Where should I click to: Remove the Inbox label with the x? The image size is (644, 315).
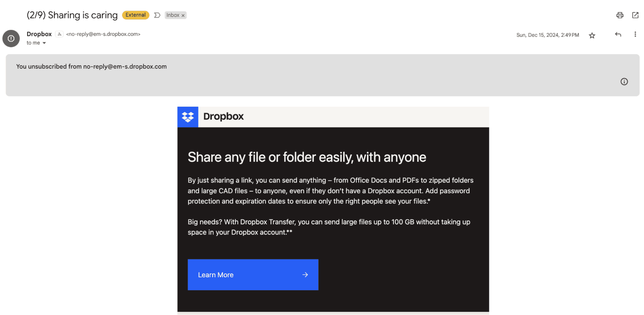[x=183, y=15]
